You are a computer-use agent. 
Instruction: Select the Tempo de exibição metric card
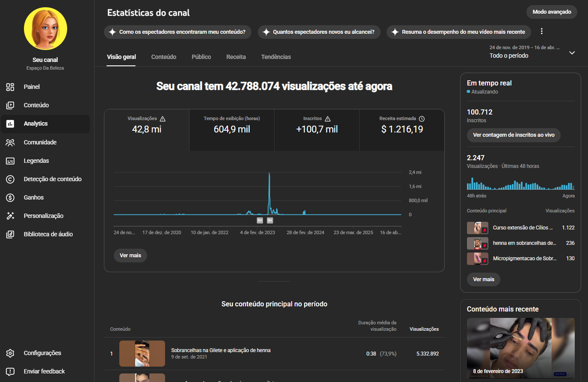pyautogui.click(x=231, y=130)
